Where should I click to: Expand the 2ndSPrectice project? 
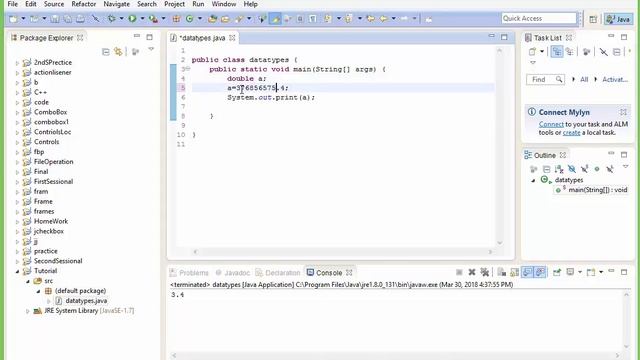(x=18, y=63)
